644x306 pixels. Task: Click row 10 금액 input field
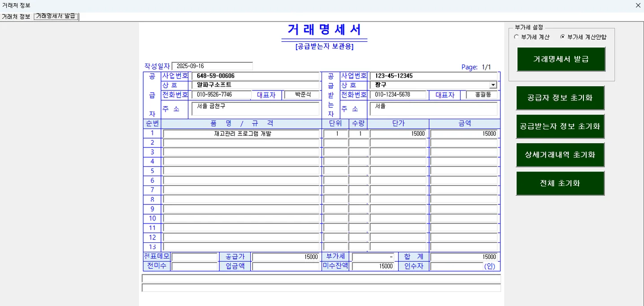[x=464, y=219]
